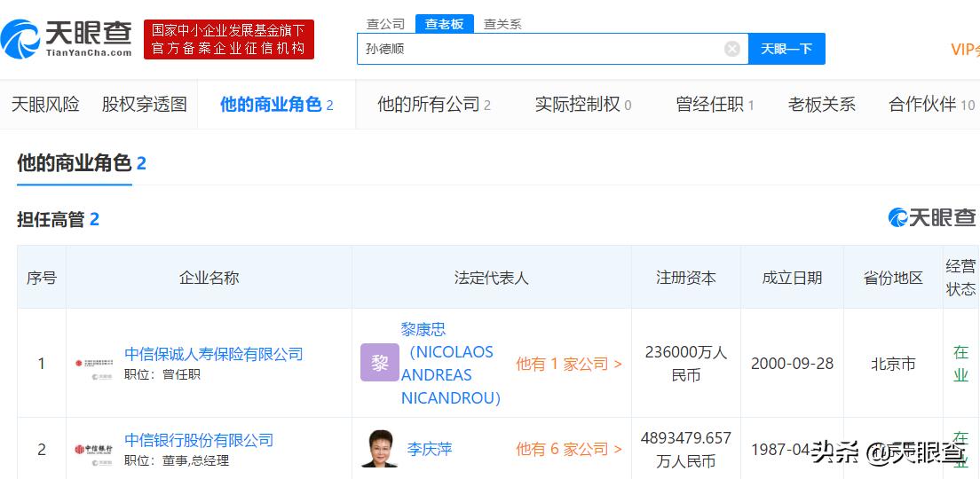Click the 2000-09-28 date cell
Screen dimensions: 980x479
792,364
